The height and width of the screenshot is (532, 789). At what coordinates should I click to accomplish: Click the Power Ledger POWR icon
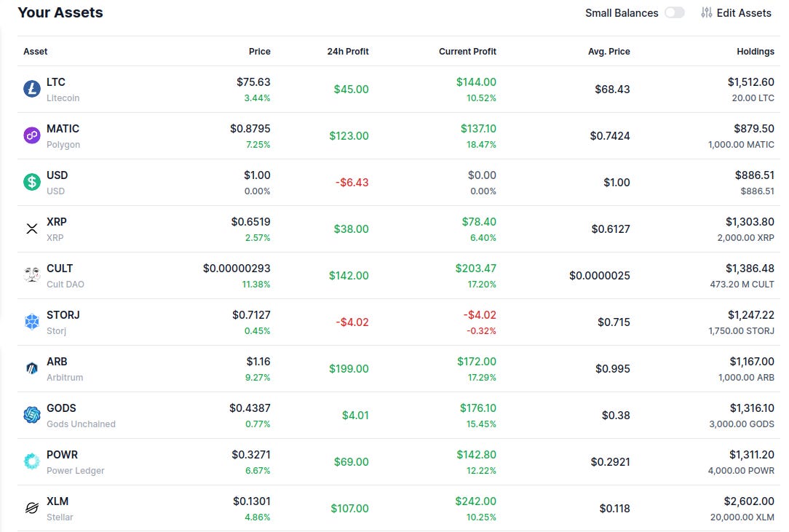[x=32, y=461]
